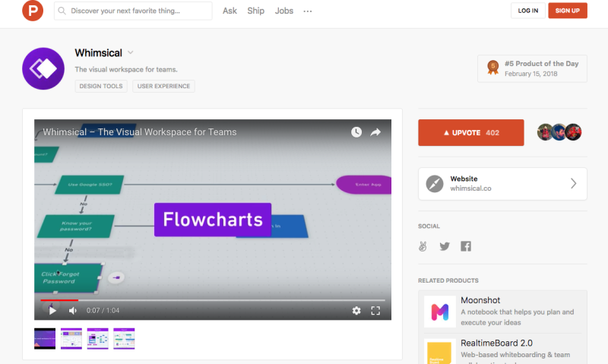Open the Jobs menu item
Image resolution: width=608 pixels, height=364 pixels.
(x=283, y=11)
